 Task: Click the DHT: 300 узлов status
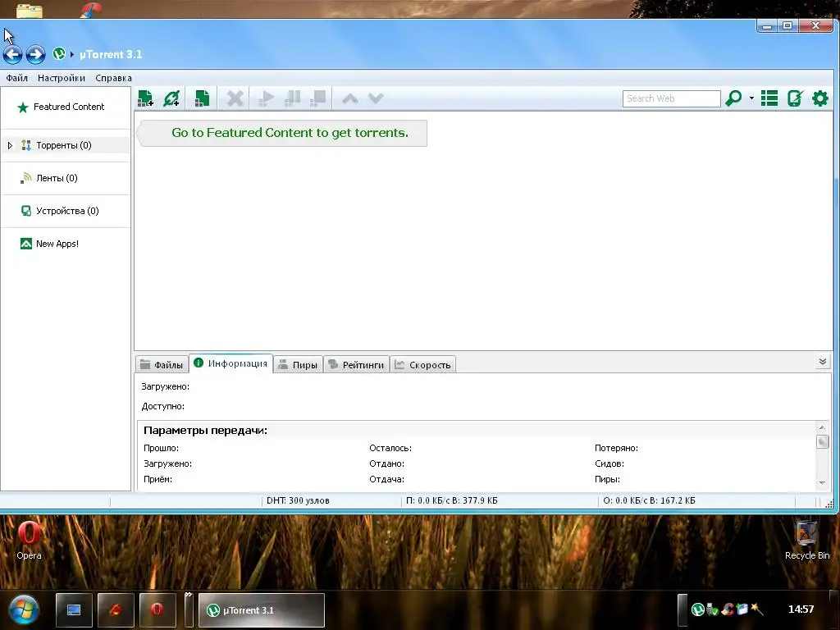coord(298,501)
